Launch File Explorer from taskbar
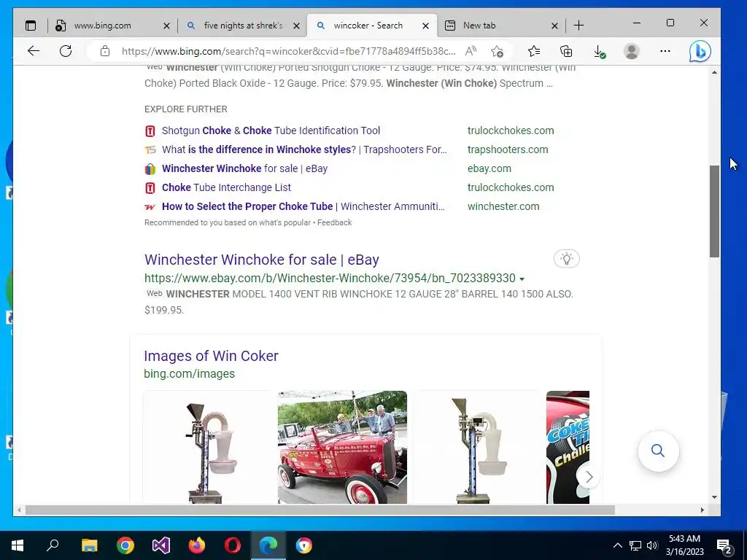This screenshot has width=747, height=560. [x=89, y=545]
